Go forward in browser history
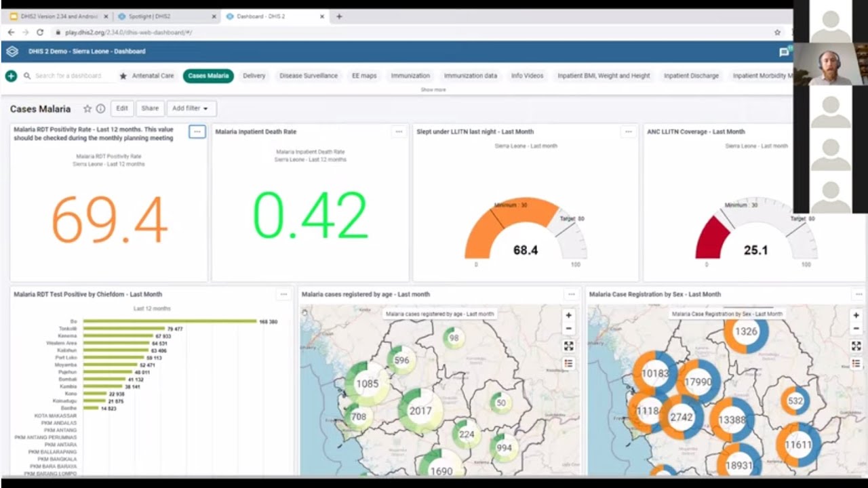 (26, 32)
